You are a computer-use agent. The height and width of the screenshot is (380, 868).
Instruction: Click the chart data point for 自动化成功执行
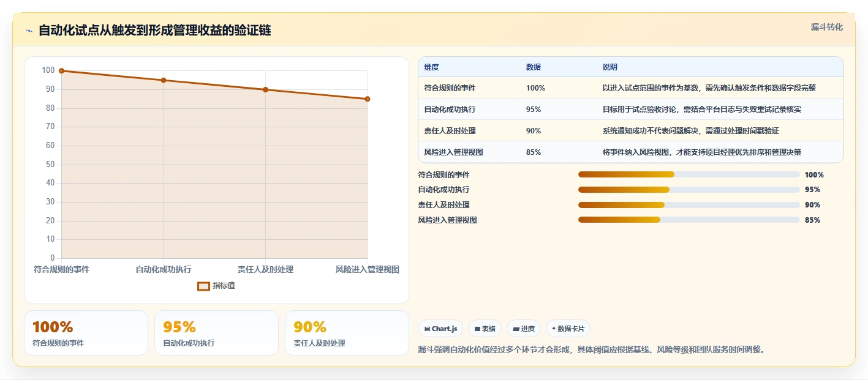[x=164, y=80]
